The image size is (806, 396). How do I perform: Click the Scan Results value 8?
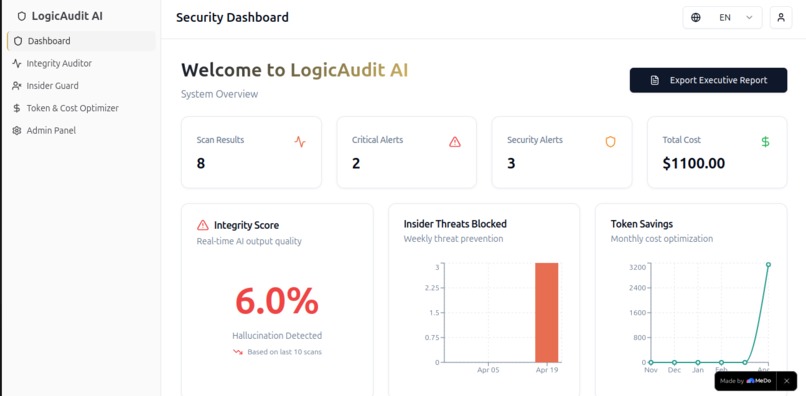[200, 164]
